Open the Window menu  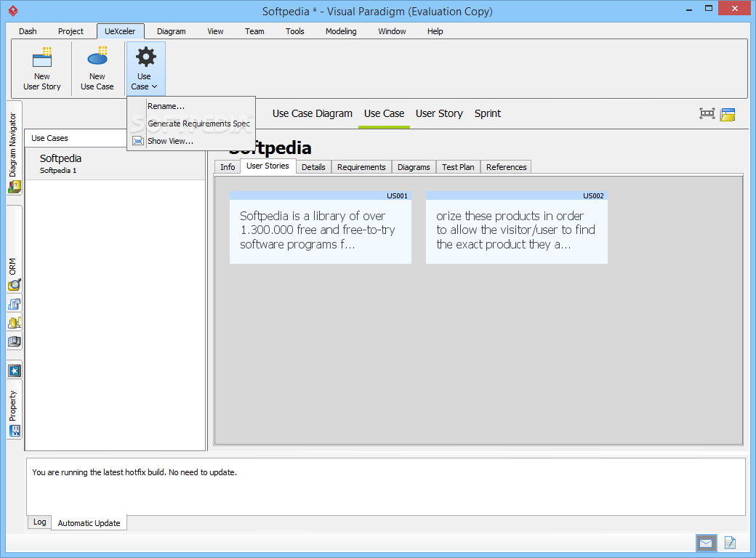tap(392, 31)
